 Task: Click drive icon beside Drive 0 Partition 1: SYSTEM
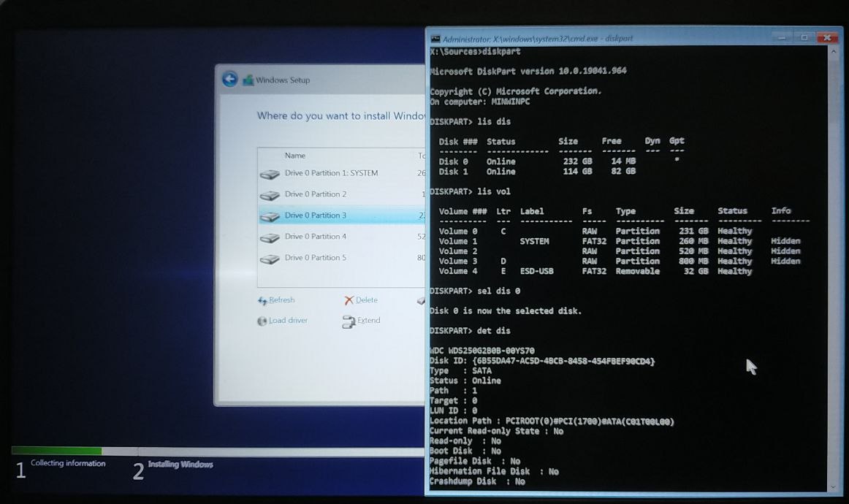tap(269, 175)
